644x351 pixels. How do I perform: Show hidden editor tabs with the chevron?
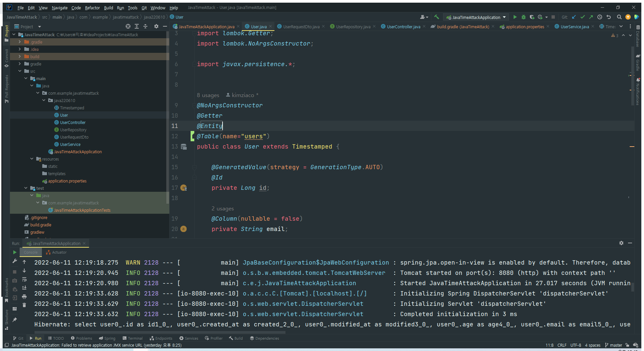621,26
